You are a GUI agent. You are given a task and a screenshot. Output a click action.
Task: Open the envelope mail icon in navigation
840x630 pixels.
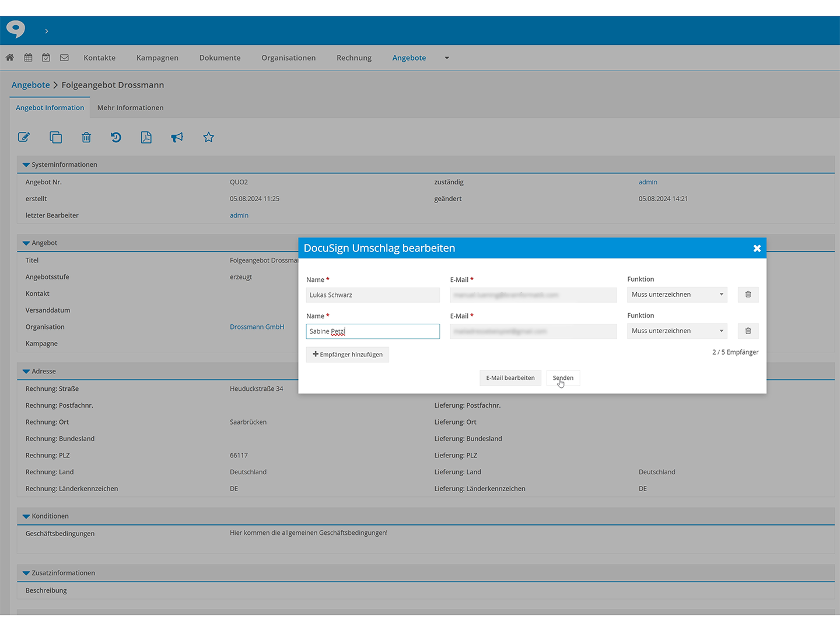tap(64, 58)
